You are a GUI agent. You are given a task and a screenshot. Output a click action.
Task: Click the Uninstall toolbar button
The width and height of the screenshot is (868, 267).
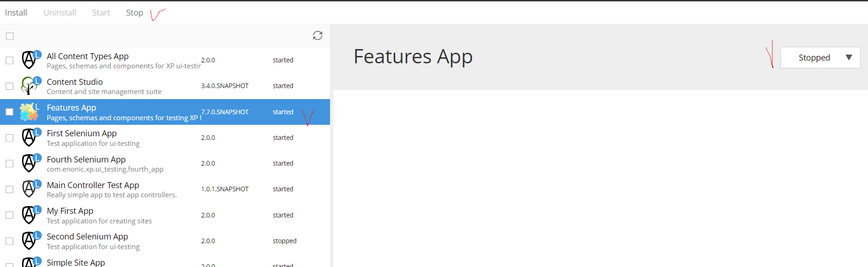[x=60, y=12]
